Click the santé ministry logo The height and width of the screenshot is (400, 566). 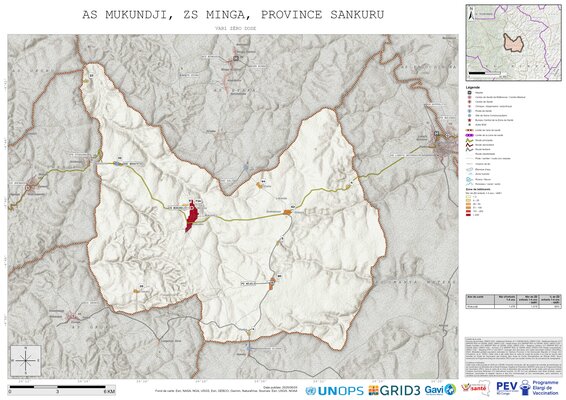pyautogui.click(x=476, y=388)
